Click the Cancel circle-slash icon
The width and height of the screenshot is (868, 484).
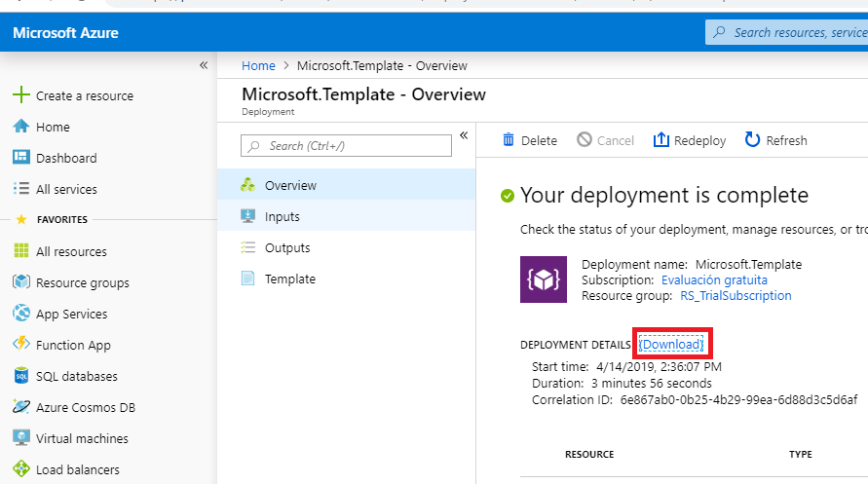point(584,139)
